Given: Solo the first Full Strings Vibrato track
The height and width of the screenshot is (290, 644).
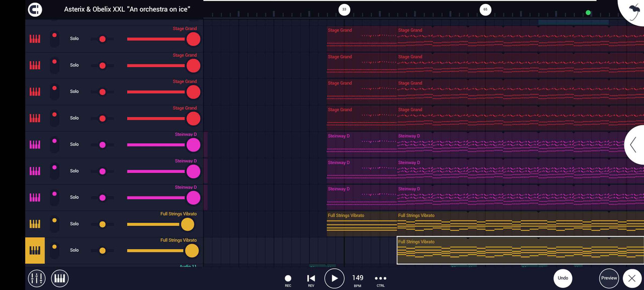Looking at the screenshot, I should [74, 224].
